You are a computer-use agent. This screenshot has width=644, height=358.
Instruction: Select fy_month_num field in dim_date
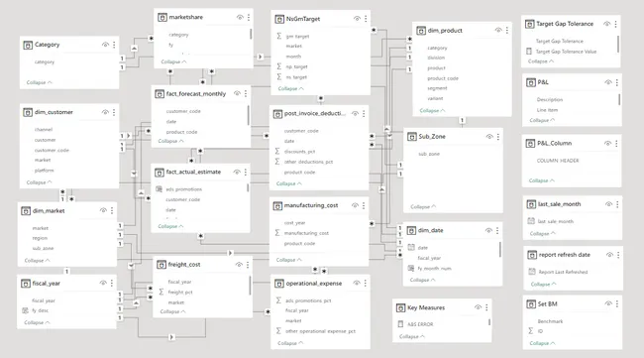[434, 269]
